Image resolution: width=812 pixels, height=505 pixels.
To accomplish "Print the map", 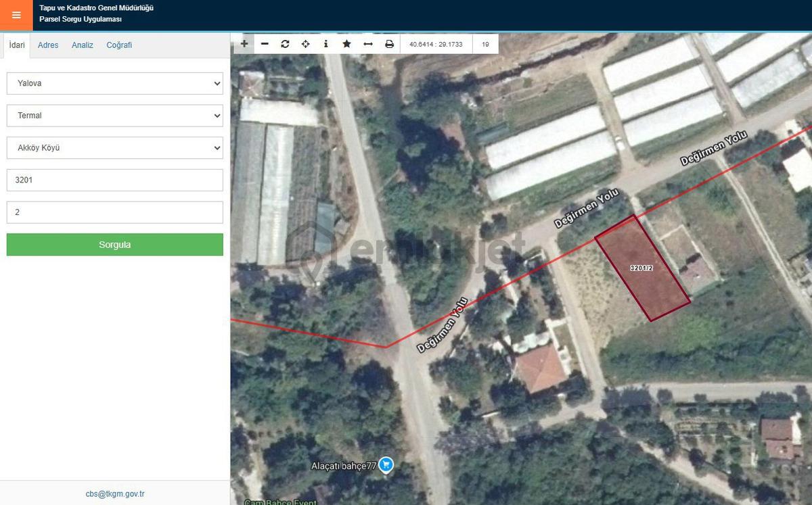I will click(x=389, y=44).
